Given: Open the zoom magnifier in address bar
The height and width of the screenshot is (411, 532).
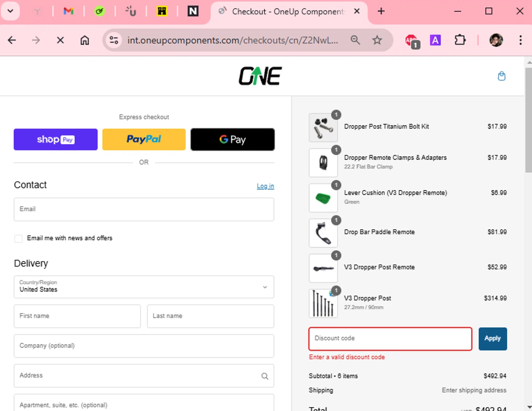Looking at the screenshot, I should pos(355,40).
